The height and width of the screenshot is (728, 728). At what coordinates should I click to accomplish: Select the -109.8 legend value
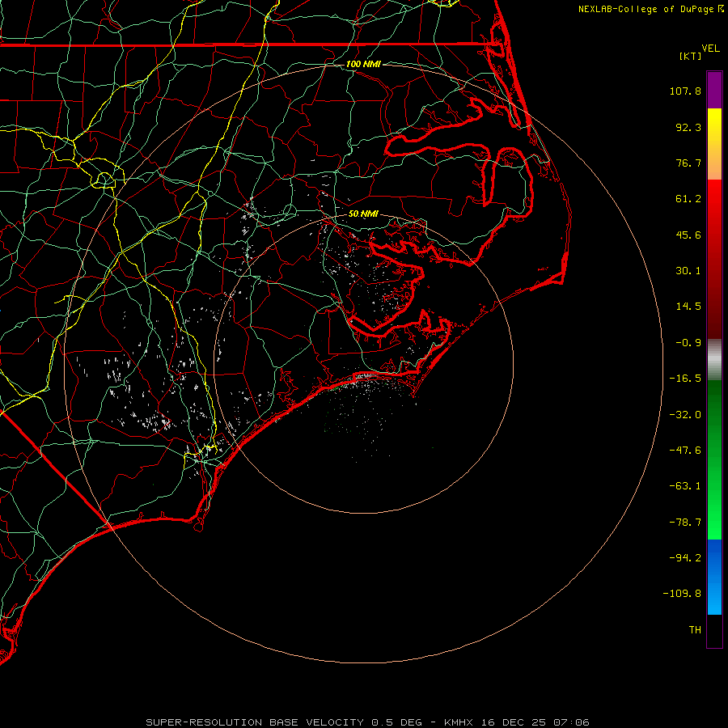click(682, 594)
